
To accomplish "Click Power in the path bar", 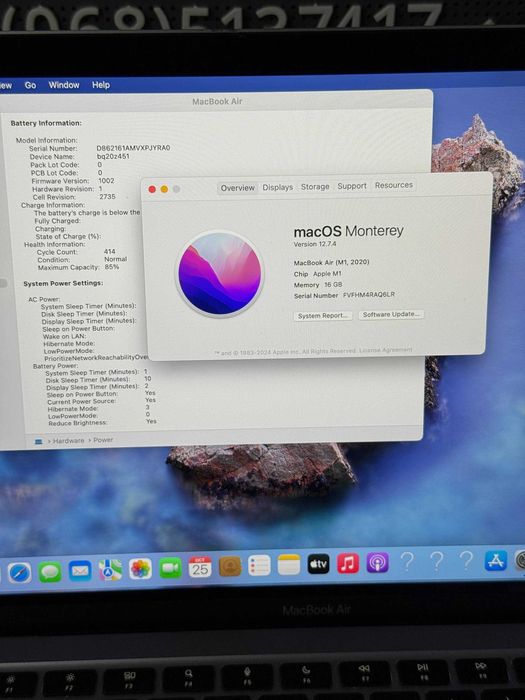I will (x=103, y=440).
